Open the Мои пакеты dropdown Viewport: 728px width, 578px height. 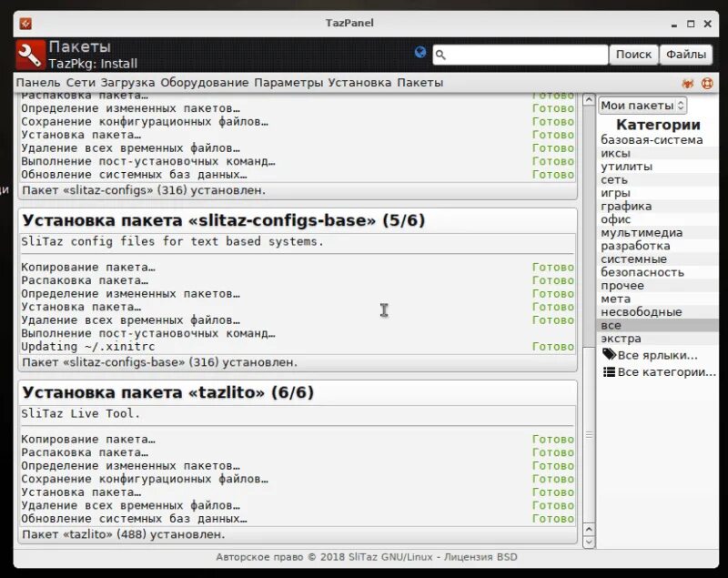click(x=642, y=106)
